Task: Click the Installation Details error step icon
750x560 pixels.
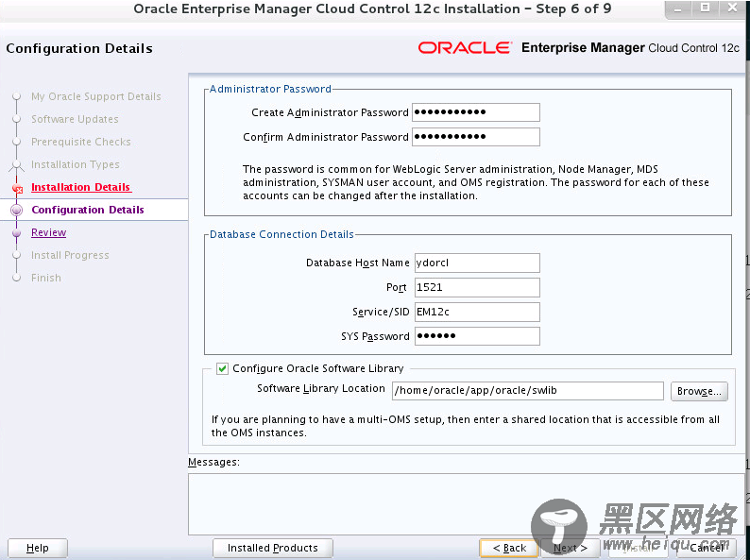Action: pos(17,188)
